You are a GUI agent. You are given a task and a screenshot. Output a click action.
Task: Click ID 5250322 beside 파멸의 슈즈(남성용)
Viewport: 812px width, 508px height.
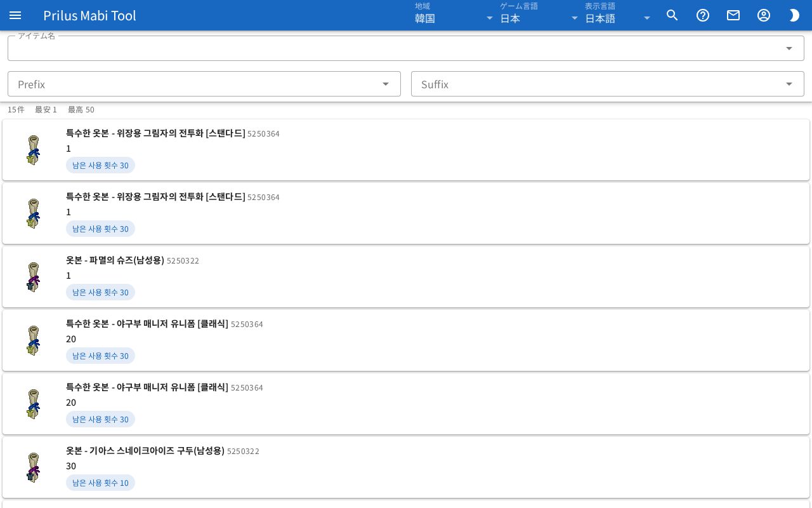click(x=183, y=261)
